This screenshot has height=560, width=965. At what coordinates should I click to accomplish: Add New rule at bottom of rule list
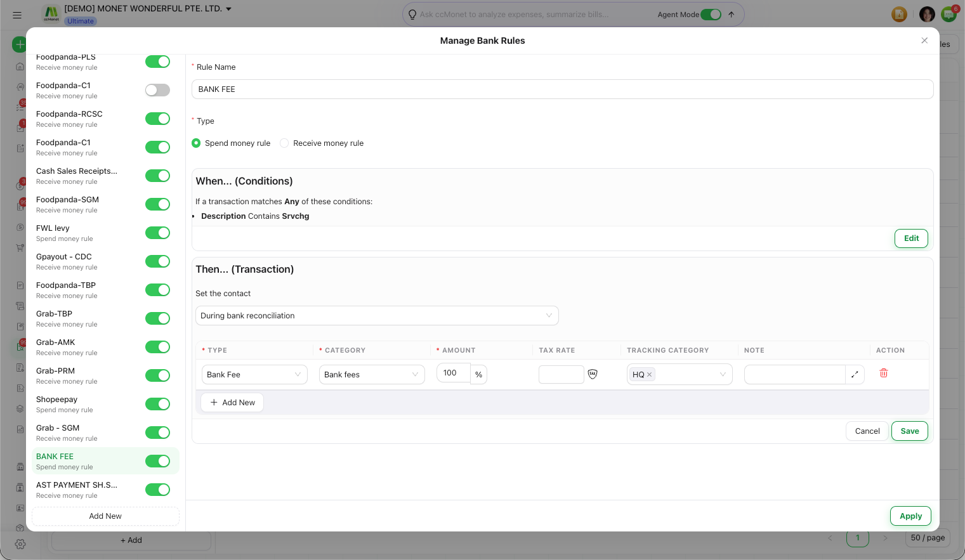(x=105, y=516)
